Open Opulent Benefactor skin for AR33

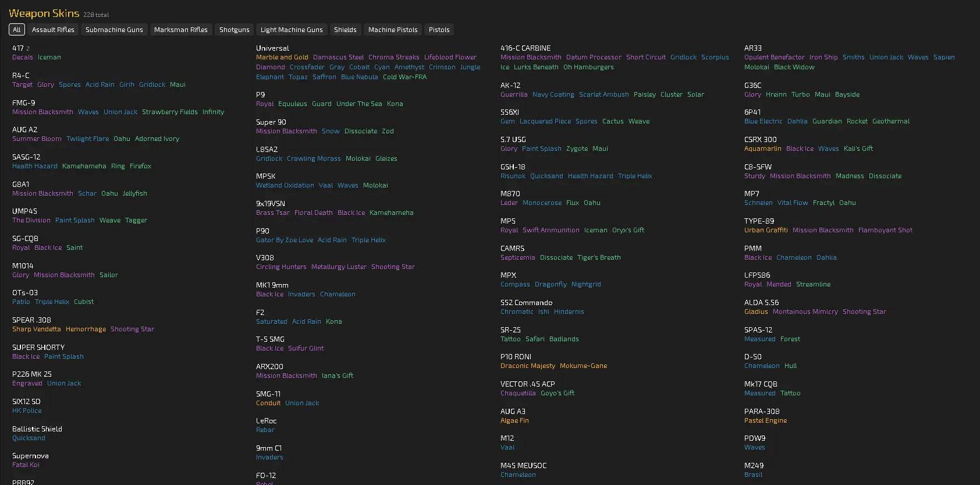click(774, 58)
